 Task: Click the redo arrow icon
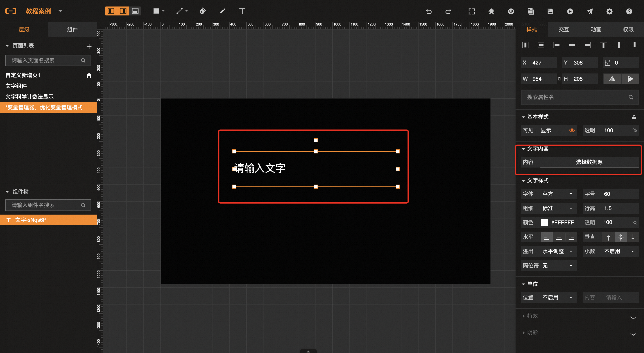(448, 11)
